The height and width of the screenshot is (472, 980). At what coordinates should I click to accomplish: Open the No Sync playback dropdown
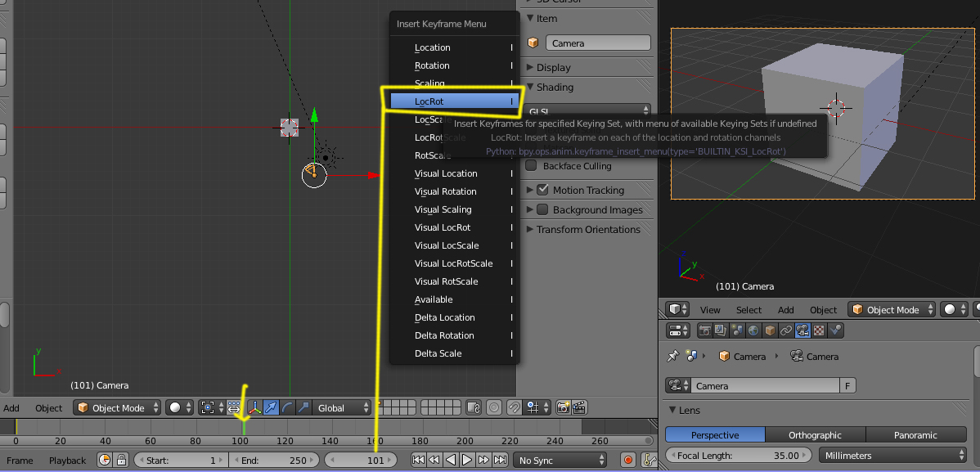560,461
